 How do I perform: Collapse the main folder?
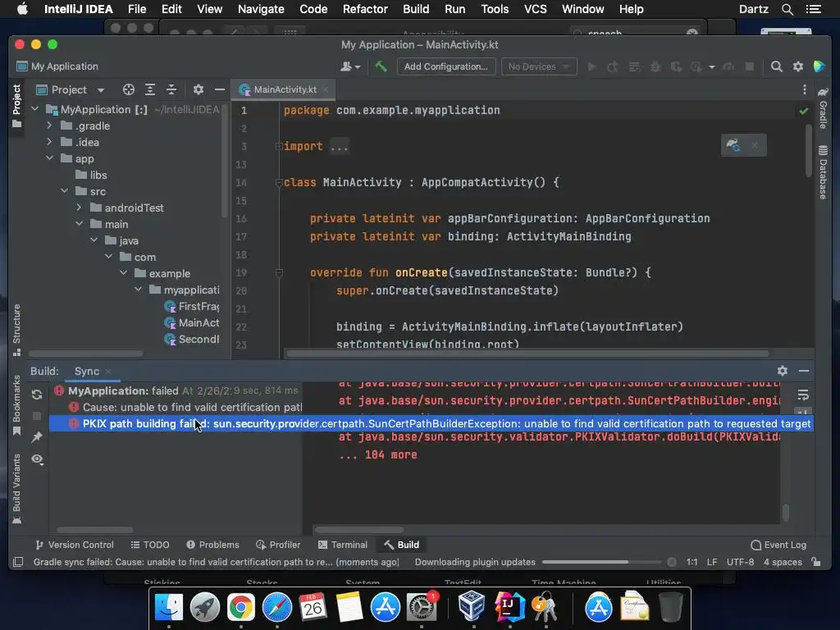click(79, 224)
